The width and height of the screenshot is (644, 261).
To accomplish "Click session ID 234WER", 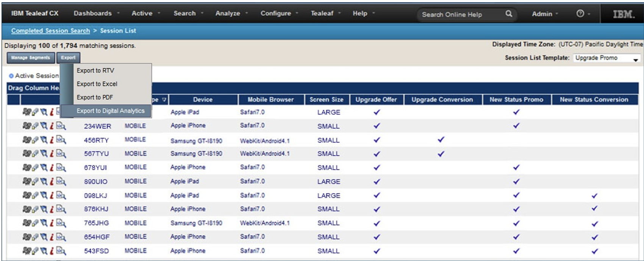I will pyautogui.click(x=97, y=126).
